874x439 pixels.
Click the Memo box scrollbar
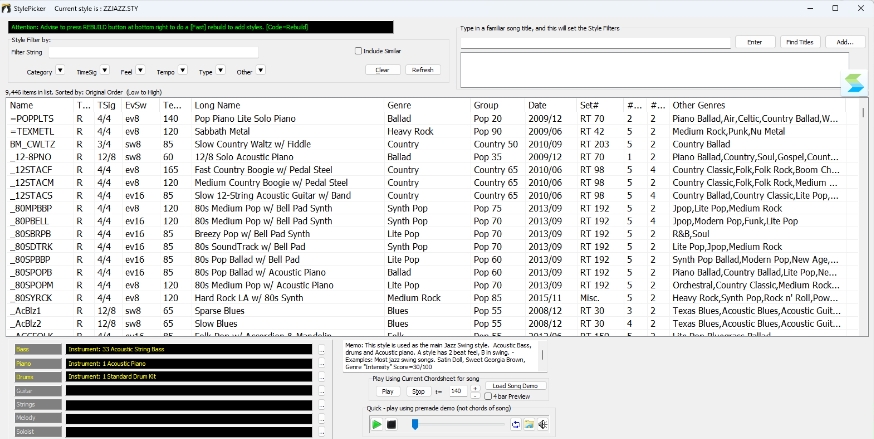[x=543, y=355]
